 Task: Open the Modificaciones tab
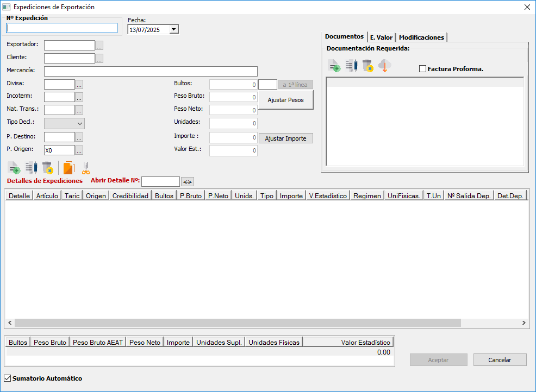point(421,37)
